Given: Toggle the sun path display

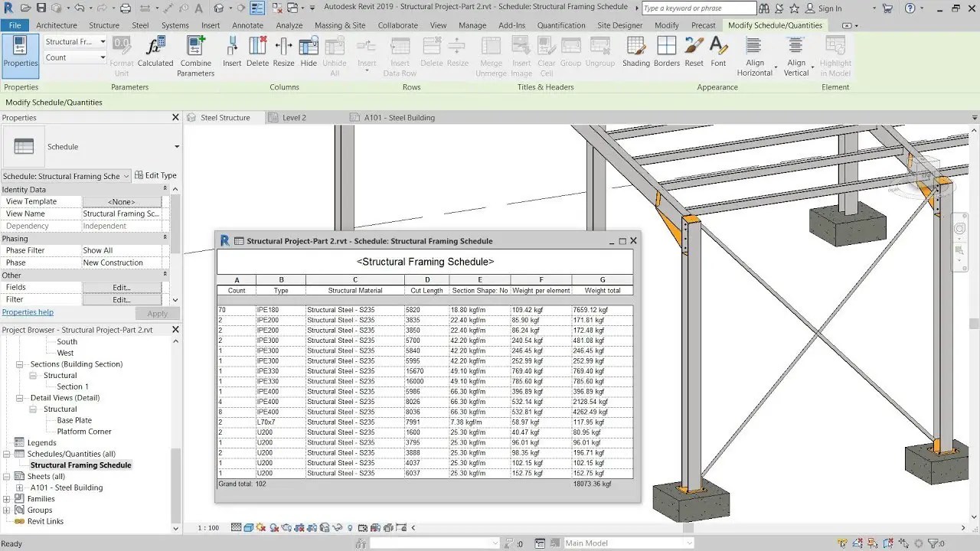Looking at the screenshot, I should pos(260,527).
